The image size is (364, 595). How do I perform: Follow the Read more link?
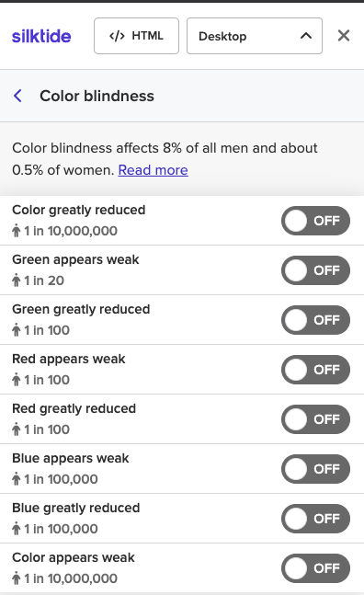point(154,170)
